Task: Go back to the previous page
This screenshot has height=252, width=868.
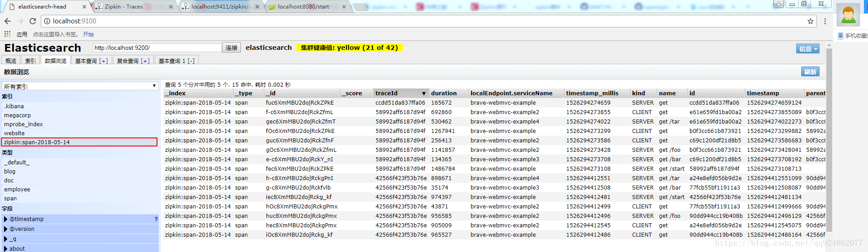Action: pos(8,21)
